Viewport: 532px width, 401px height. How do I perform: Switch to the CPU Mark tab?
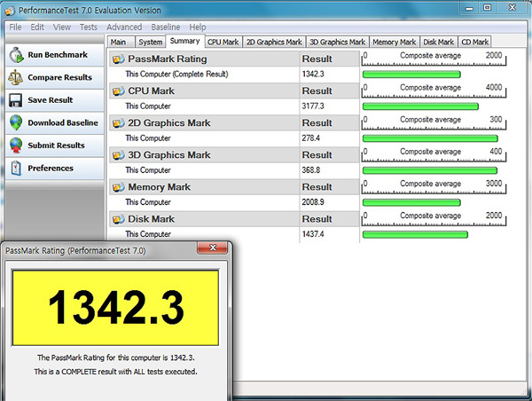tap(223, 42)
